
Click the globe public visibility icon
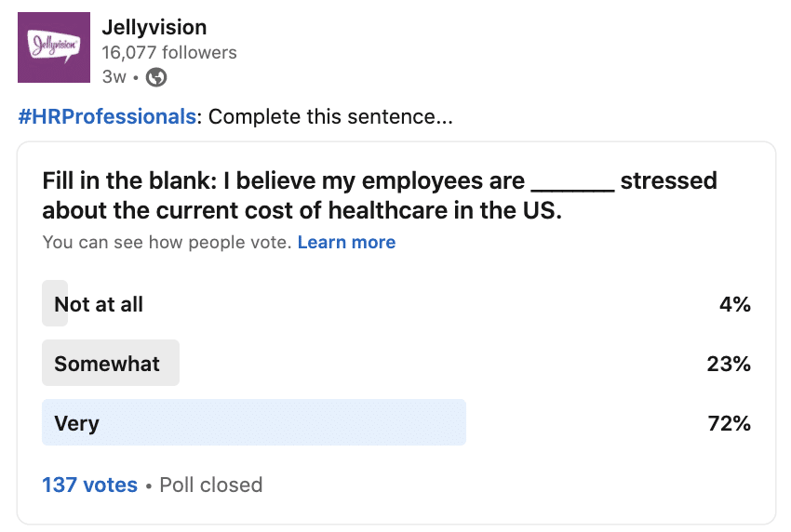coord(156,77)
